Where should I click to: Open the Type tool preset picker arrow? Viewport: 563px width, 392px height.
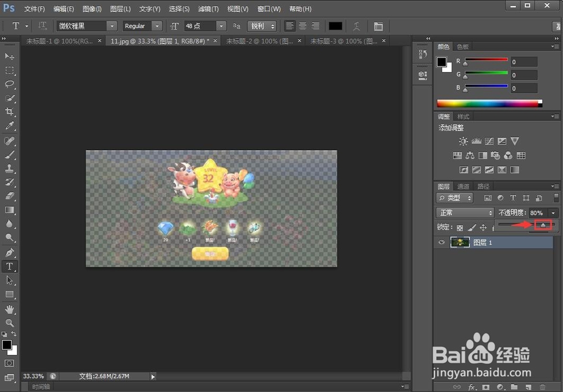pyautogui.click(x=26, y=26)
